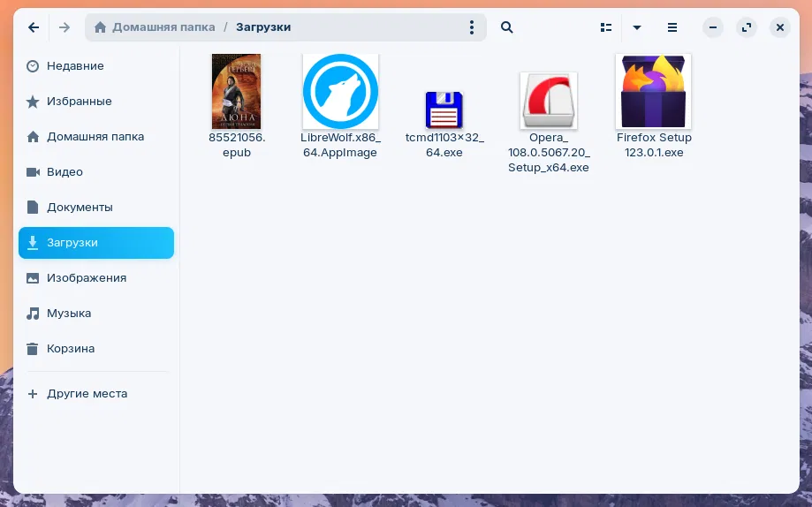
Task: Select the Firefox Setup box icon
Action: [654, 91]
